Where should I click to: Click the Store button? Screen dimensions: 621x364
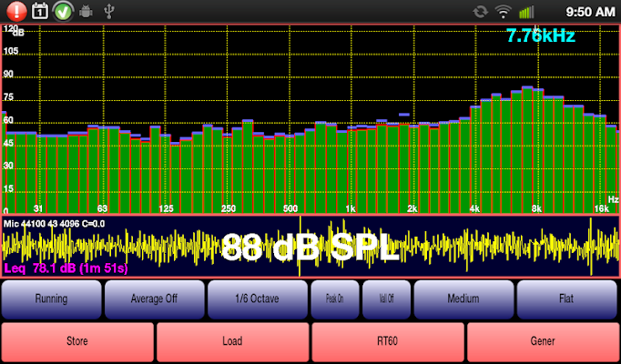coord(77,342)
